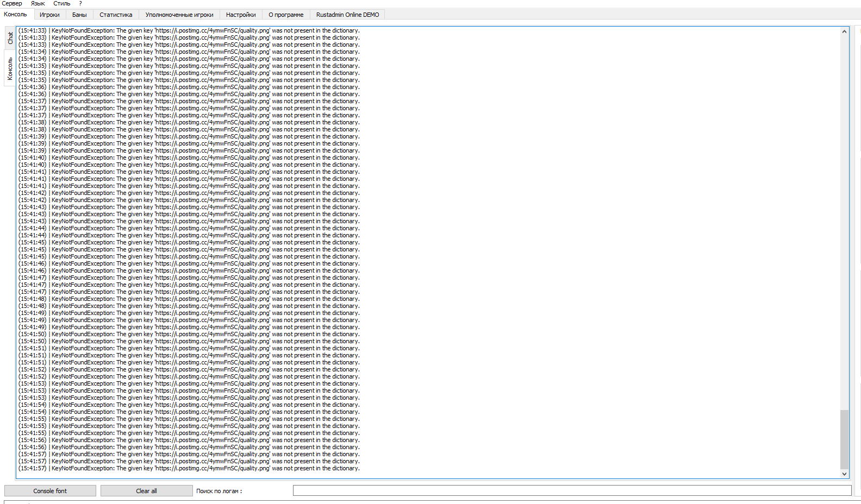The image size is (861, 504).
Task: Go to the Настройки tab
Action: pos(241,15)
